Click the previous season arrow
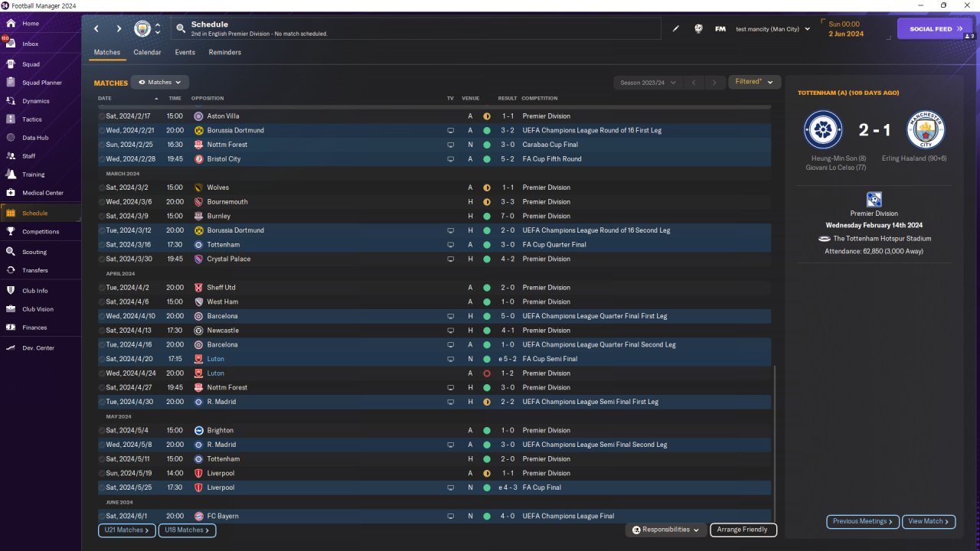The width and height of the screenshot is (980, 551). [694, 83]
